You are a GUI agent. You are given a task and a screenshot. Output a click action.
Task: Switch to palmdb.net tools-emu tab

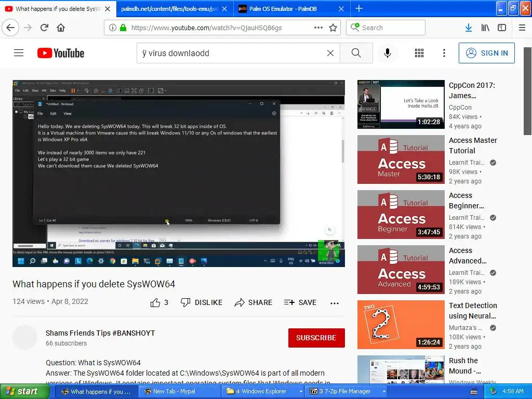point(169,9)
